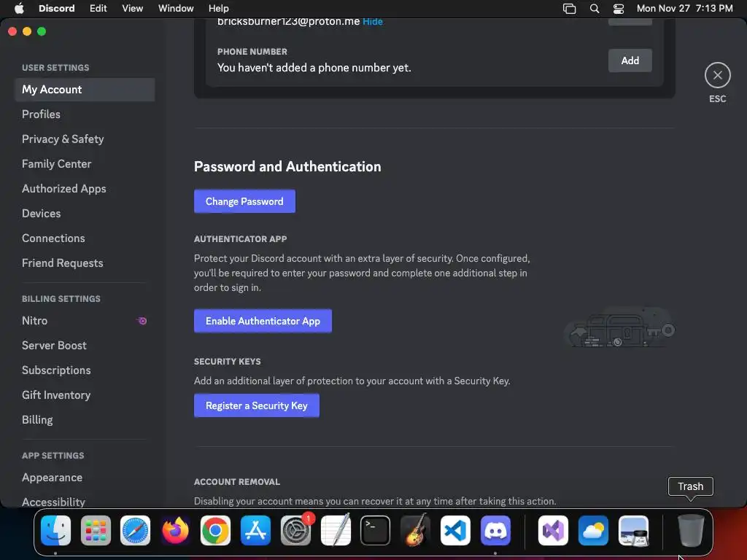Viewport: 747px width, 560px height.
Task: Open Accessibility settings
Action: tap(85, 502)
